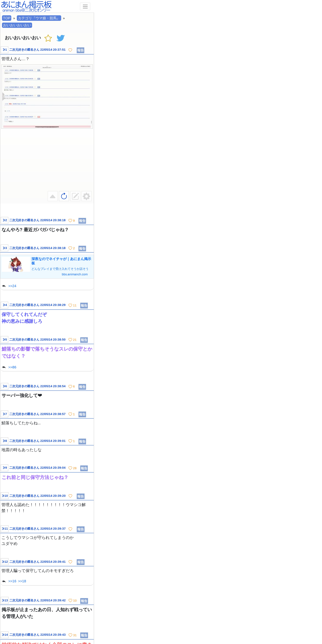Click the >>7 post number anchor
This screenshot has width=322, height=644.
(x=5, y=414)
